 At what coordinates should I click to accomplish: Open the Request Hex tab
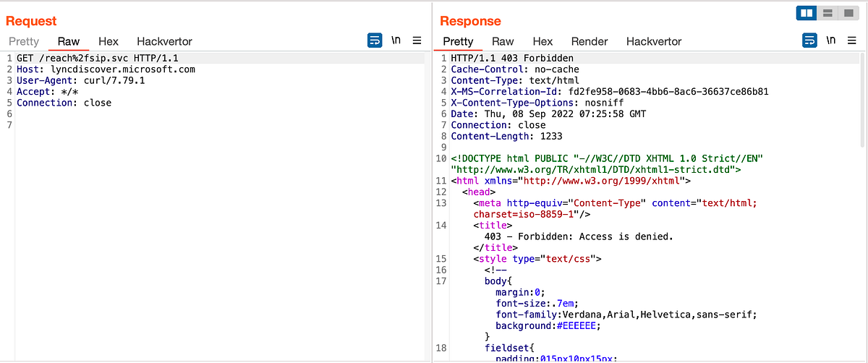109,41
